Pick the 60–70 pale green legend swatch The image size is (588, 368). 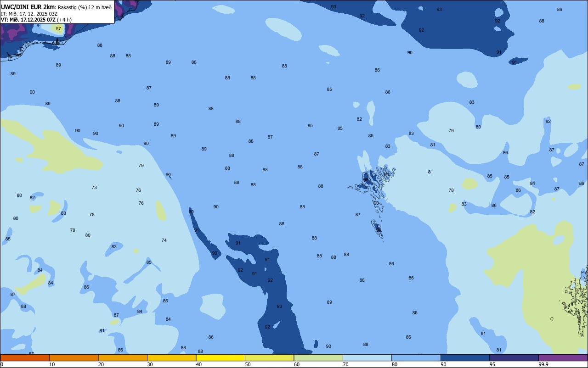tap(318, 357)
